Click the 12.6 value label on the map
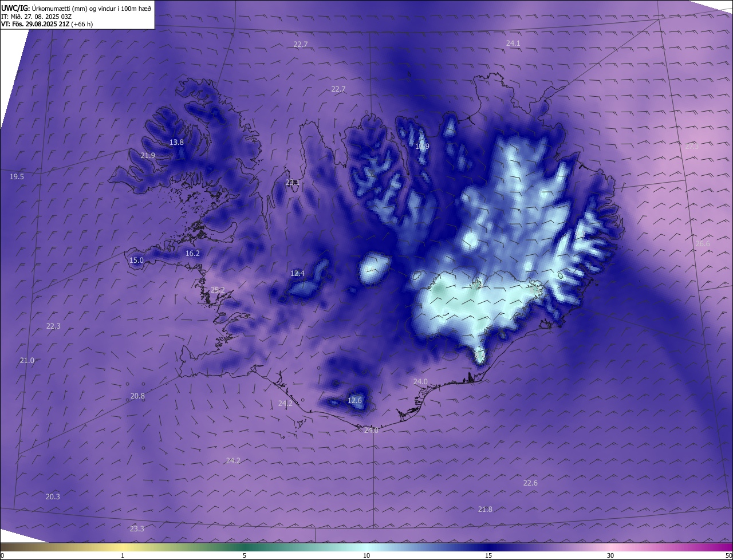Viewport: 733px width, 560px height. pyautogui.click(x=355, y=401)
